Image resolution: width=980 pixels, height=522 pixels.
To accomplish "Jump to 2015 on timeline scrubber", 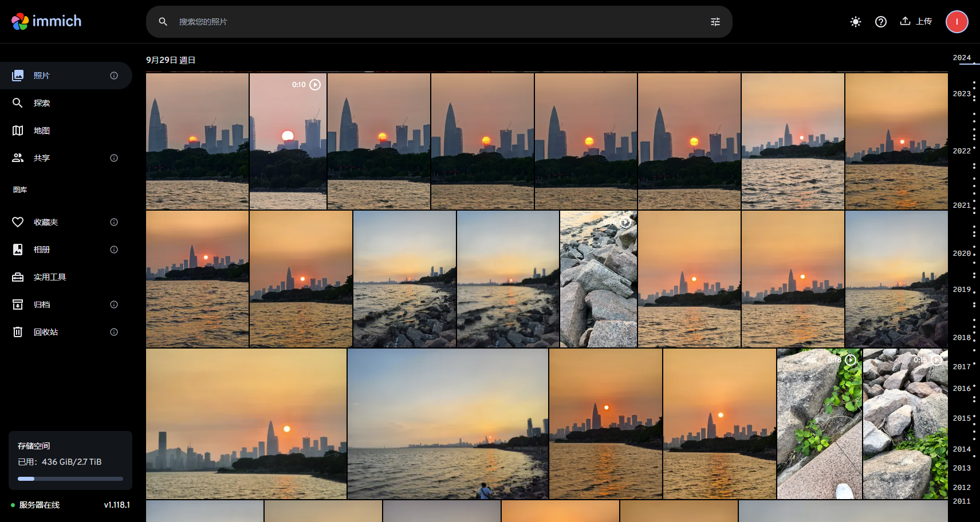I will pyautogui.click(x=962, y=418).
